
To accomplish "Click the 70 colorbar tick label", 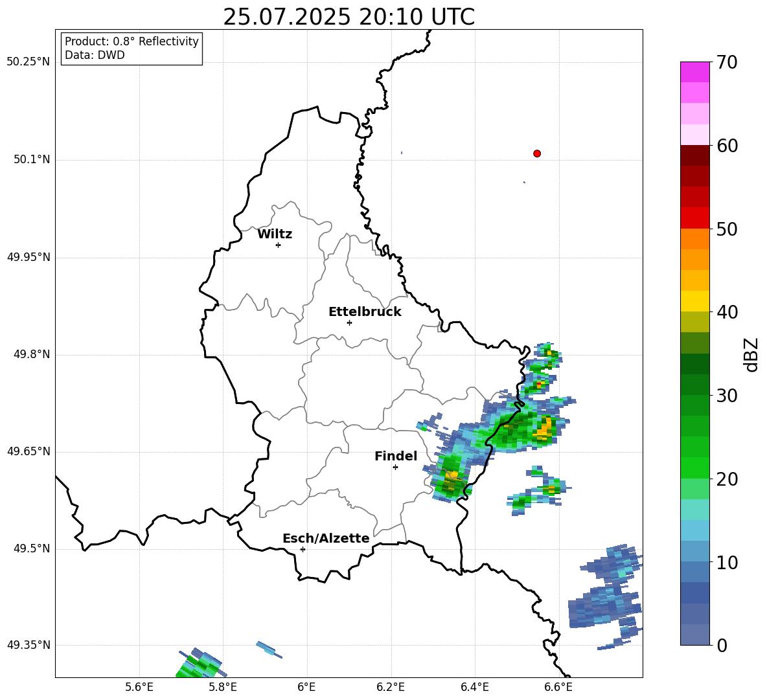I will click(727, 63).
